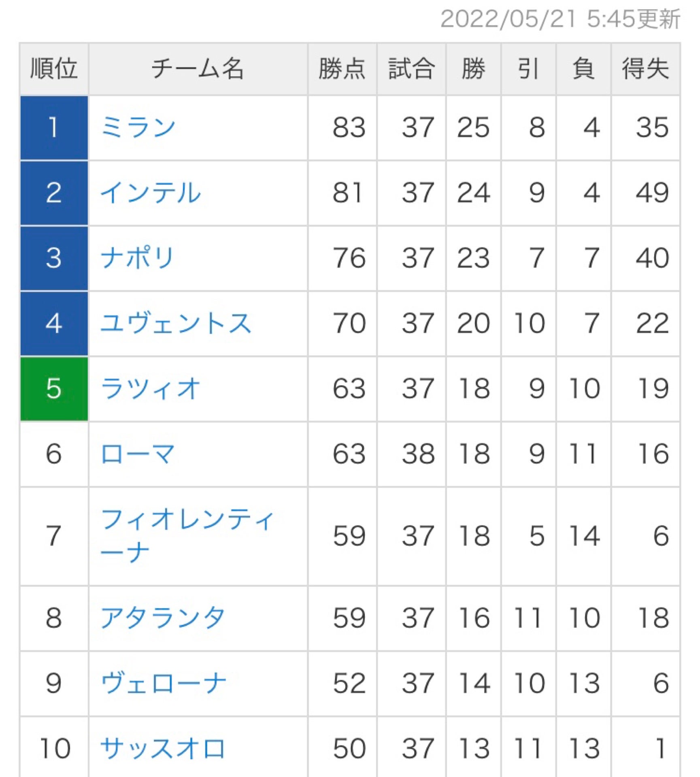This screenshot has height=777, width=700.
Task: Open the ユヴェントス team page
Action: click(x=176, y=323)
